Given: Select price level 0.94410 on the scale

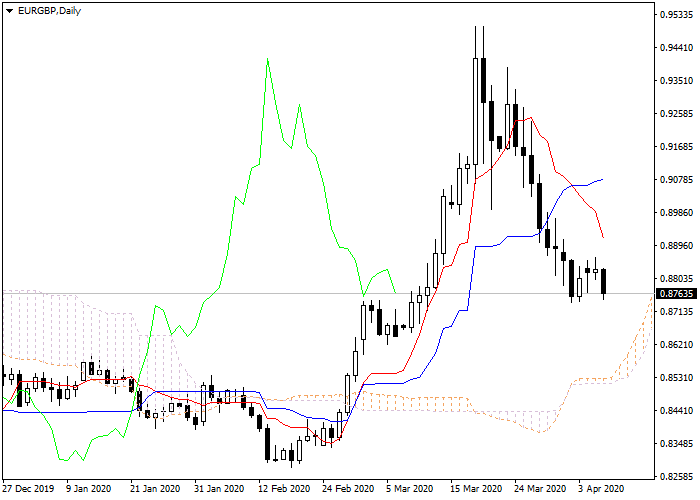Looking at the screenshot, I should pyautogui.click(x=676, y=48).
